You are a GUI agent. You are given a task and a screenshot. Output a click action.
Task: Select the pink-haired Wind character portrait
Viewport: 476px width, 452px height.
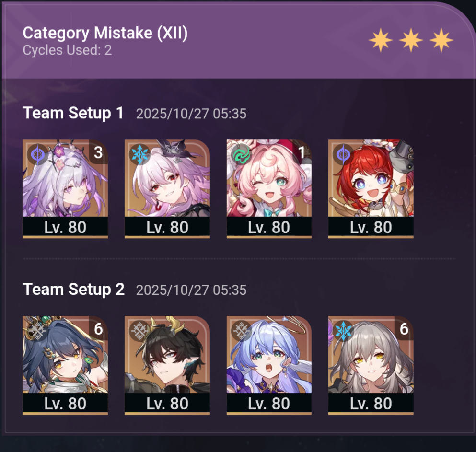click(269, 189)
